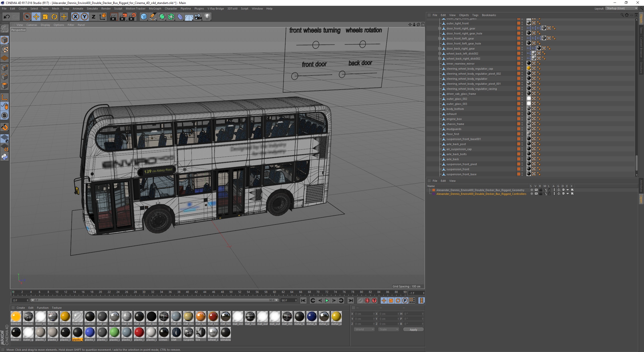Expand door_front_lleft_gear tree node

click(x=439, y=38)
